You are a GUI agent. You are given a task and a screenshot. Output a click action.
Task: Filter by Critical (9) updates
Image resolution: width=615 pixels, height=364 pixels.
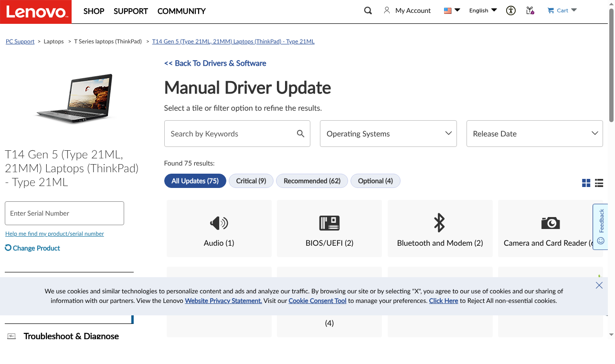click(251, 181)
